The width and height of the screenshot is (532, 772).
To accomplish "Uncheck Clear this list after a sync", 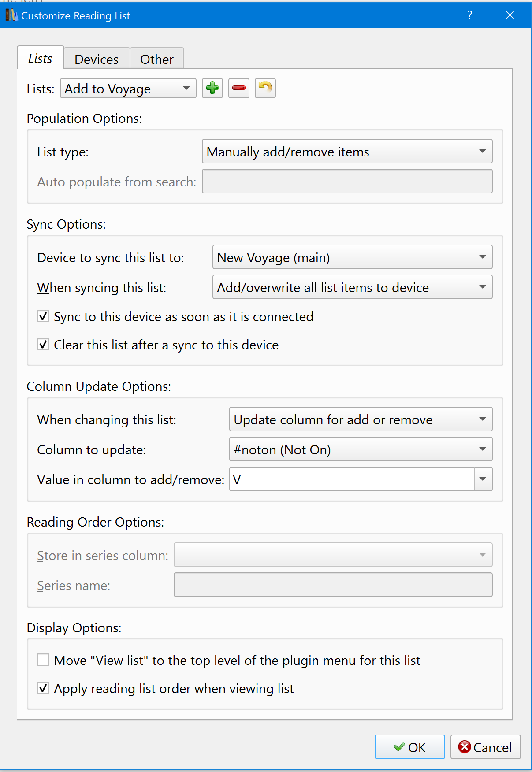I will [43, 345].
